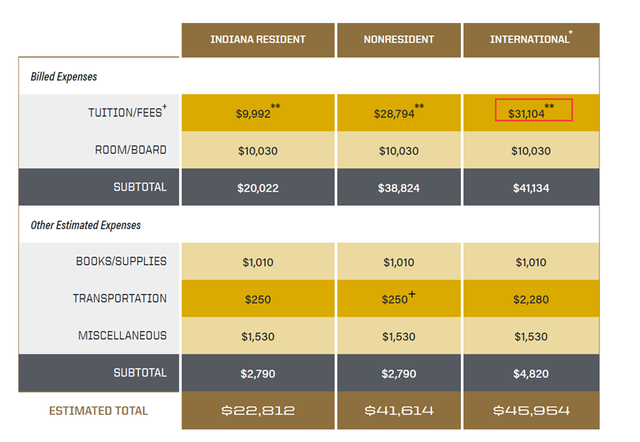The height and width of the screenshot is (442, 640).
Task: Click the Books/Supplies row label
Action: click(x=121, y=262)
